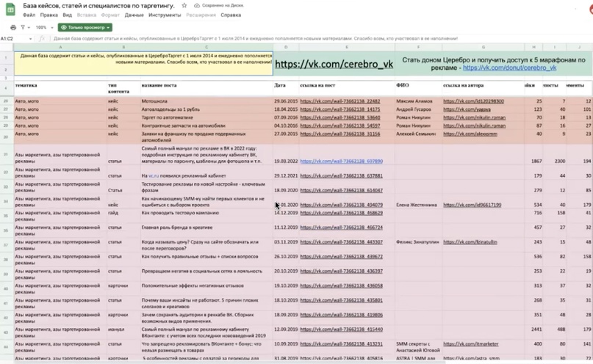This screenshot has height=364, width=593.
Task: Open the name box dropdown arrow
Action: (30, 38)
